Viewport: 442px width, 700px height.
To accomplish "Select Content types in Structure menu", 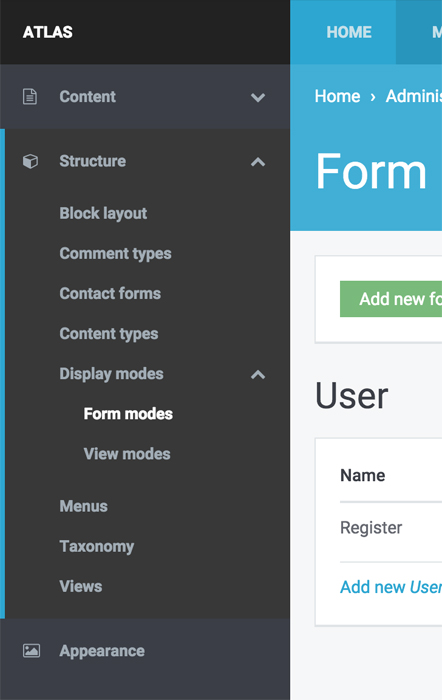I will pyautogui.click(x=108, y=334).
